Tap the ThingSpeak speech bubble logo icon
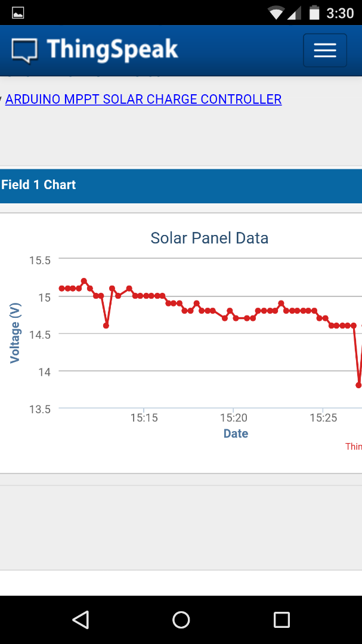The image size is (362, 644). (24, 50)
